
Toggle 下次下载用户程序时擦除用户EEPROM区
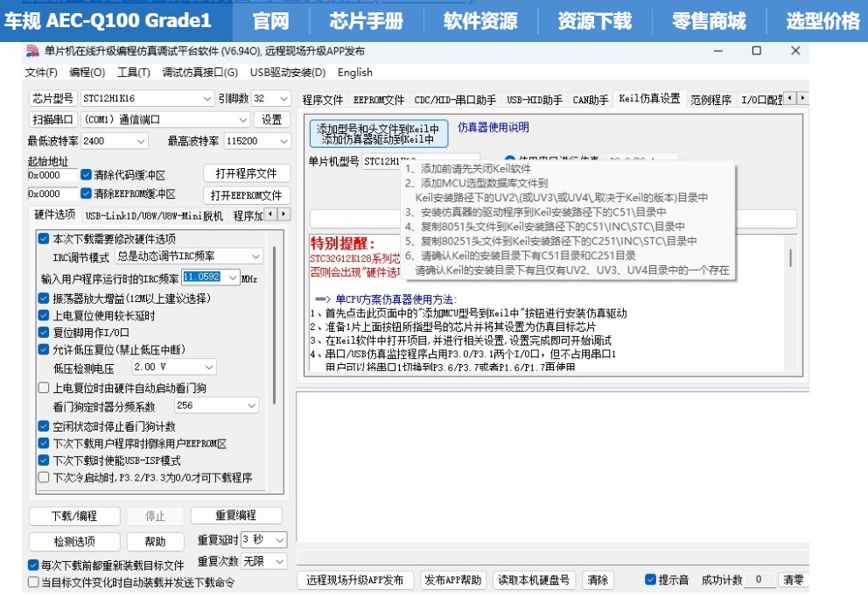click(44, 443)
